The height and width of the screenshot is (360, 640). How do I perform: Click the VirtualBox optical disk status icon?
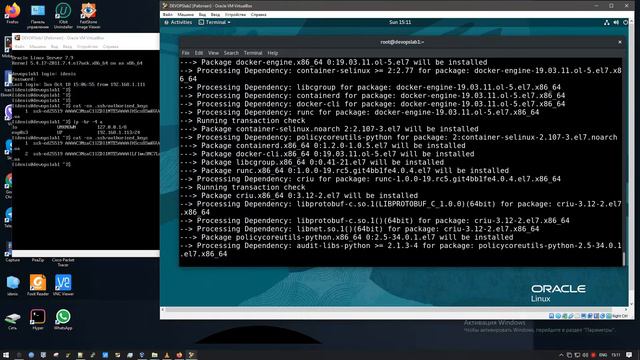(x=558, y=316)
